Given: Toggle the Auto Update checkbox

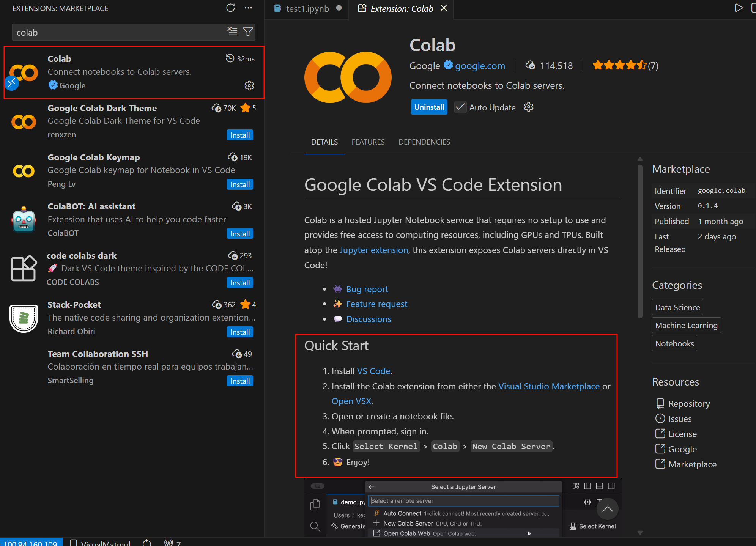Looking at the screenshot, I should [460, 107].
